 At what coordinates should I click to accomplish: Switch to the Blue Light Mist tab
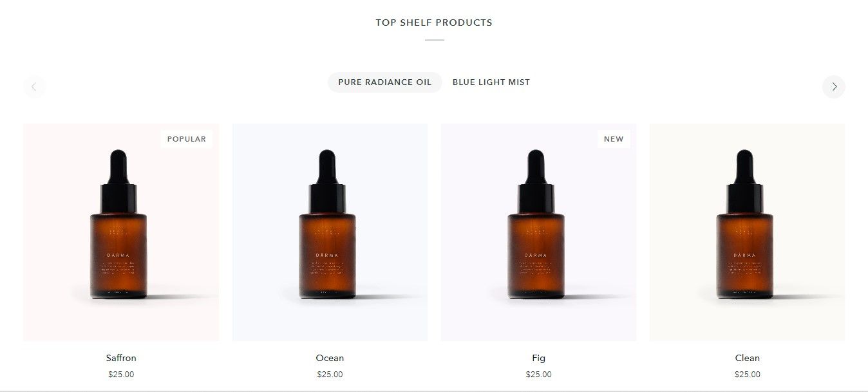click(x=491, y=82)
